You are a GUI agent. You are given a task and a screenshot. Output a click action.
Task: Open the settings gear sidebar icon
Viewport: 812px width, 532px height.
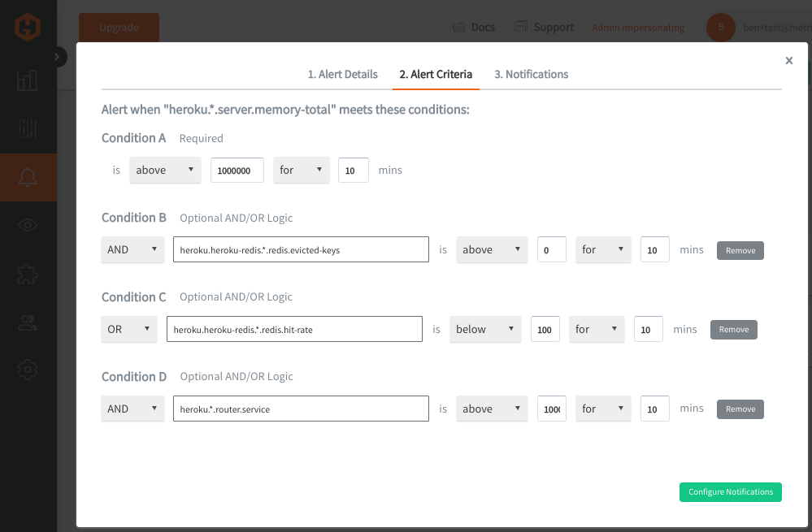point(28,370)
